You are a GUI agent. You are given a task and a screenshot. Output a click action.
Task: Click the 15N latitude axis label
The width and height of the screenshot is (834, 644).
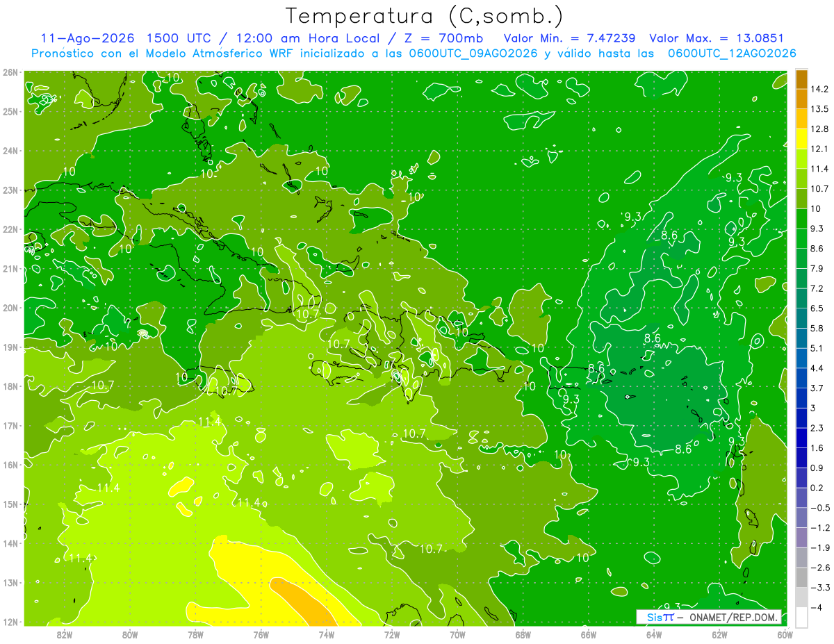pyautogui.click(x=10, y=504)
